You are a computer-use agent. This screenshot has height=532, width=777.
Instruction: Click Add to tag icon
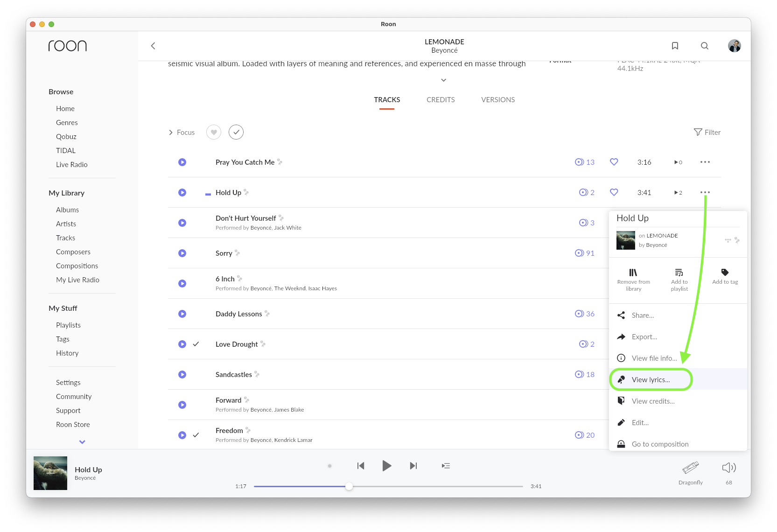725,272
